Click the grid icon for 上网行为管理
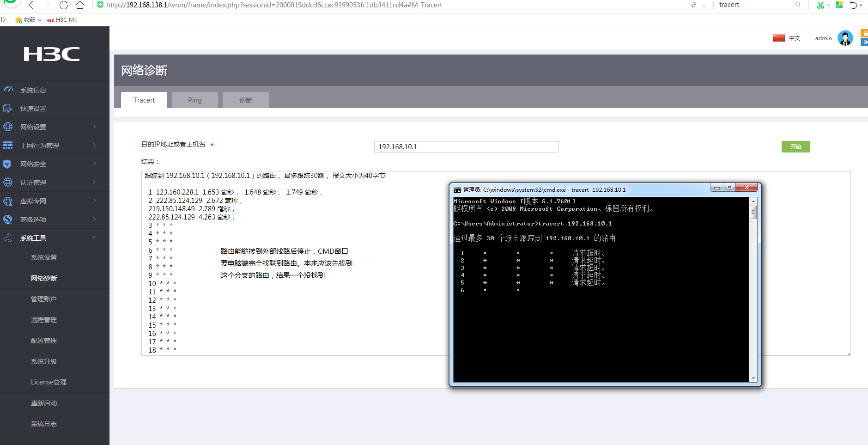The image size is (868, 445). point(8,145)
